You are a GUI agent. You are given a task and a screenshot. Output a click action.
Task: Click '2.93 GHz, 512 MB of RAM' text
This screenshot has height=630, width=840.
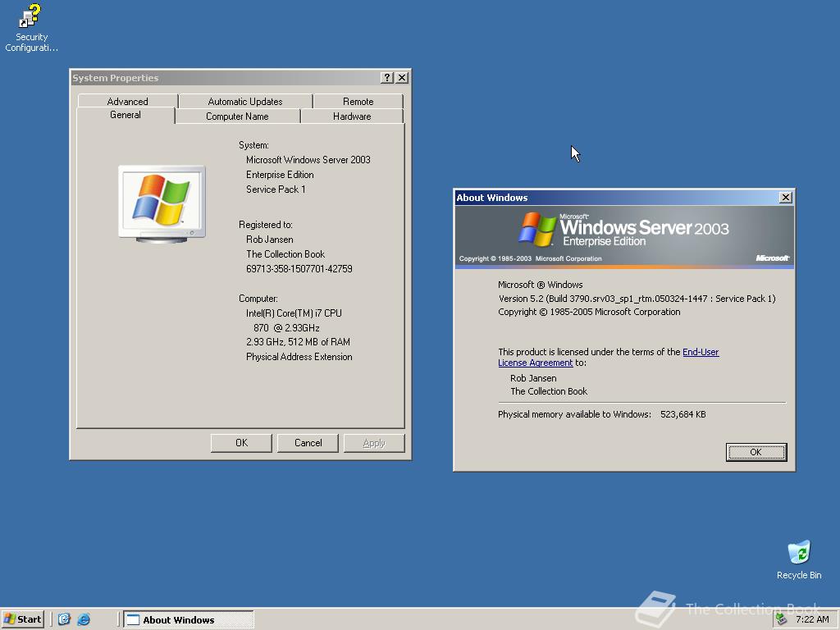298,342
